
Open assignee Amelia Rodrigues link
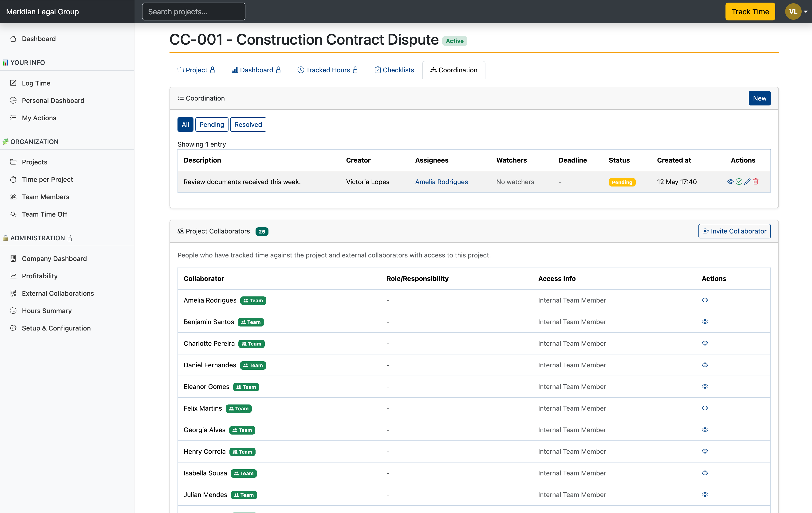point(441,182)
